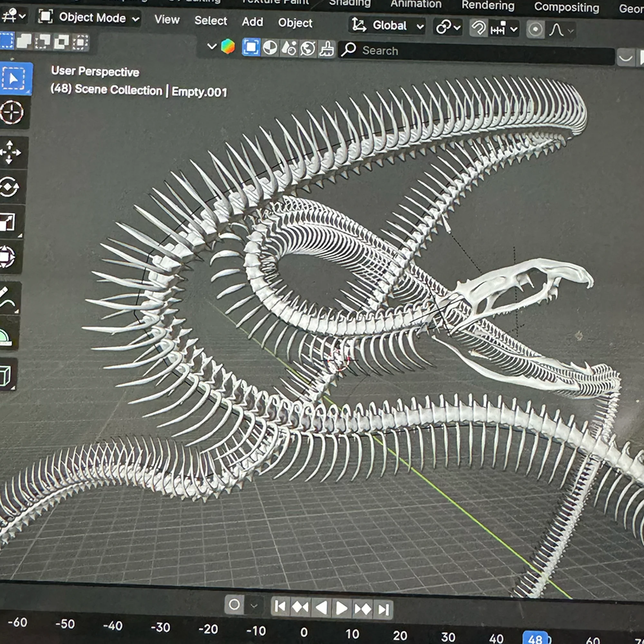Select the Move tool

coord(10,152)
